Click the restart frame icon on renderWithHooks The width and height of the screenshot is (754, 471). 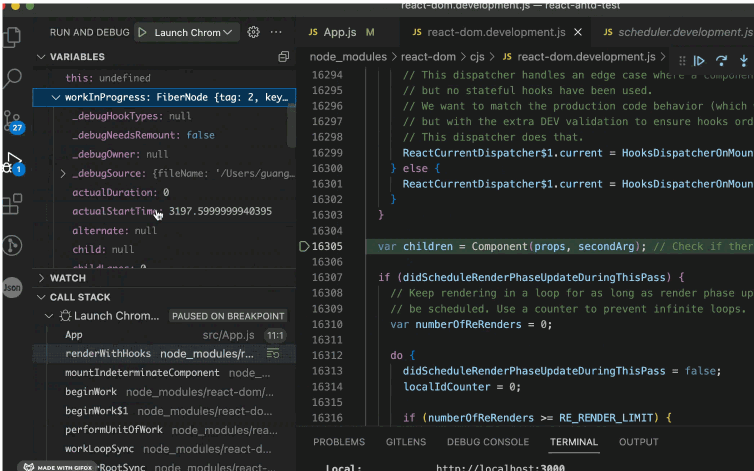pos(273,354)
